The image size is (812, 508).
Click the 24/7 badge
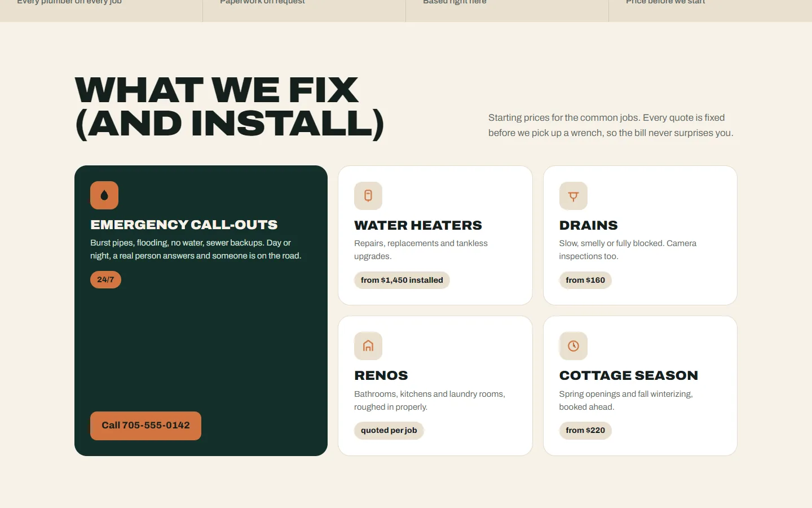(105, 279)
